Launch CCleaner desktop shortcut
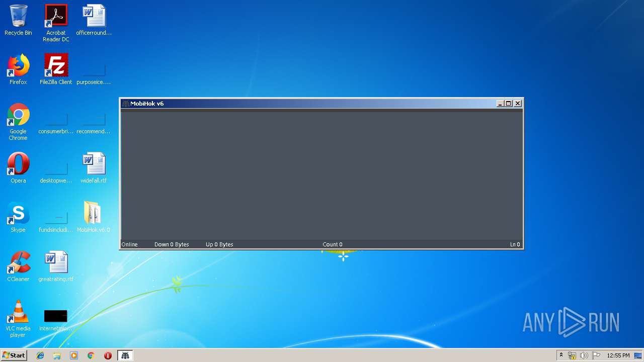The image size is (644, 362). click(18, 266)
